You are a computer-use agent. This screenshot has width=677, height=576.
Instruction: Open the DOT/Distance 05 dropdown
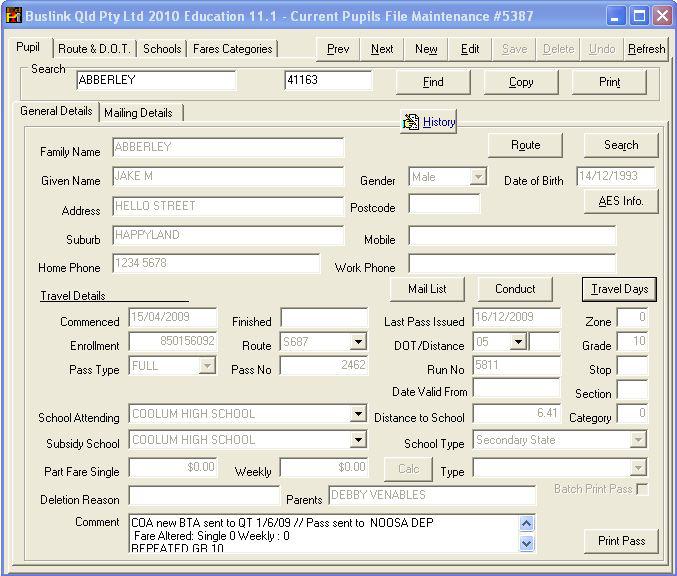[x=518, y=342]
